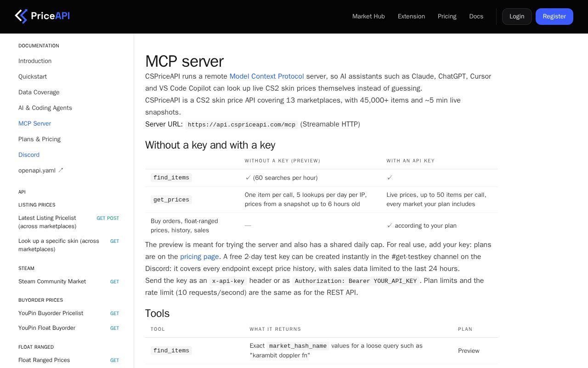
Task: Open Data Coverage in the sidebar
Action: [39, 92]
